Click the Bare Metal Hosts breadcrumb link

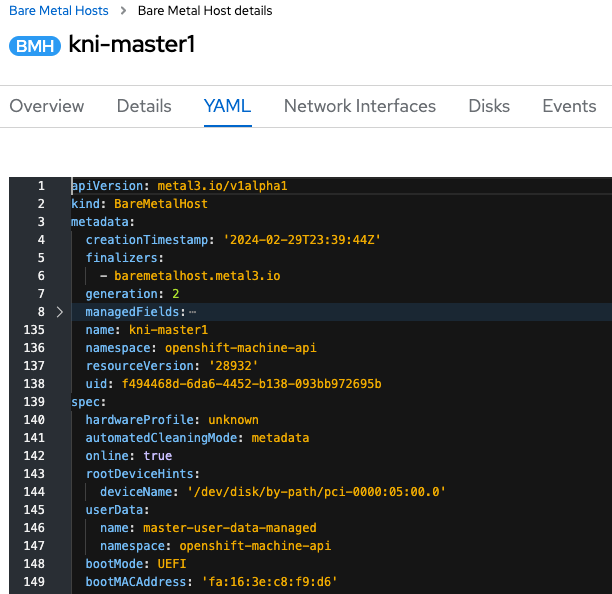tap(58, 11)
